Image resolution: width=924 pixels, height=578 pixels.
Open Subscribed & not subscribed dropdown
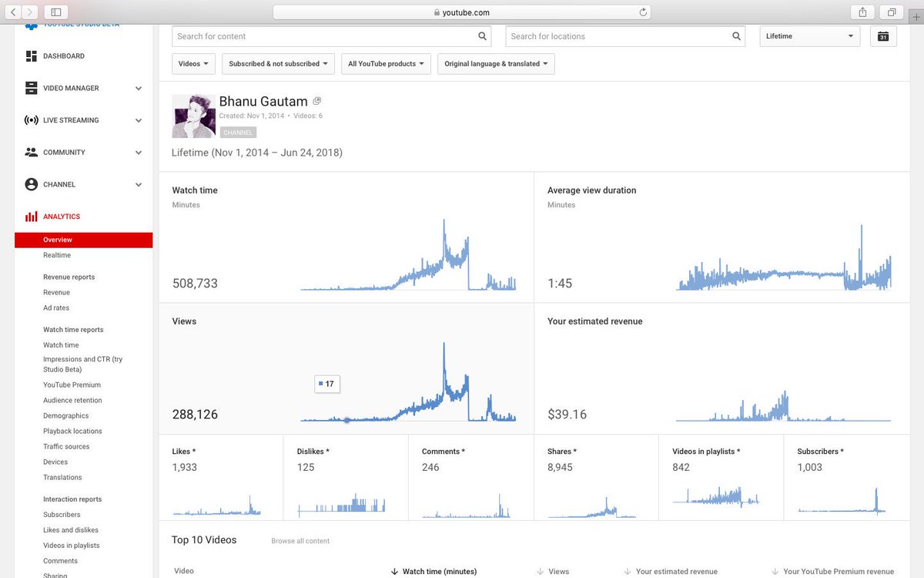coord(278,64)
